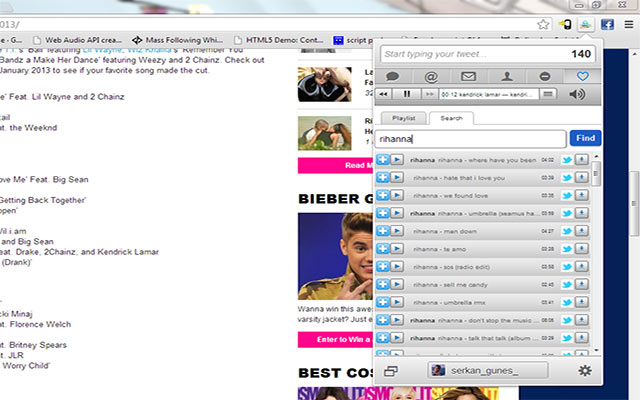The image size is (640, 400).
Task: Play 'talk that talk (album' track
Action: click(x=397, y=338)
